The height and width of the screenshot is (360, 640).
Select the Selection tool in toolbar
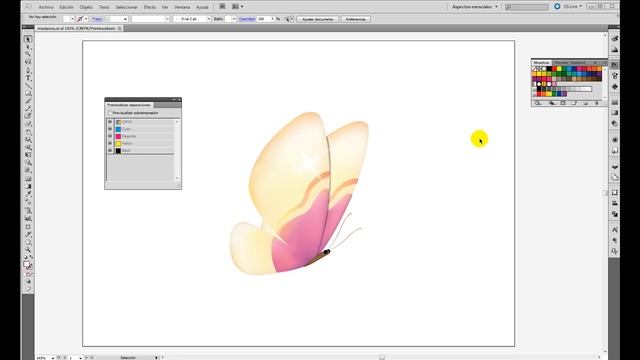pos(28,39)
